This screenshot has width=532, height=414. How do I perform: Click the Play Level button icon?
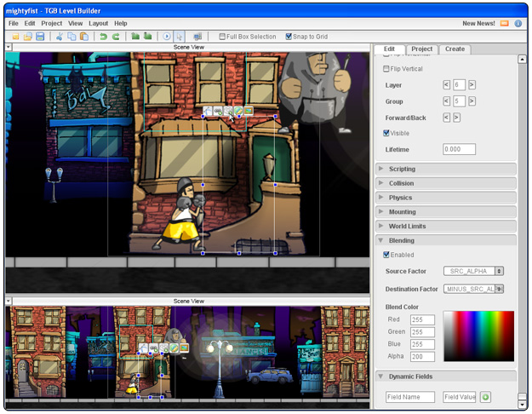point(167,37)
